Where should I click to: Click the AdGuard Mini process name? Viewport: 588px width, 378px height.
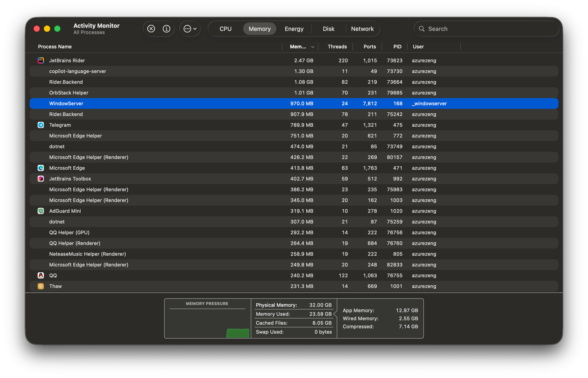65,211
